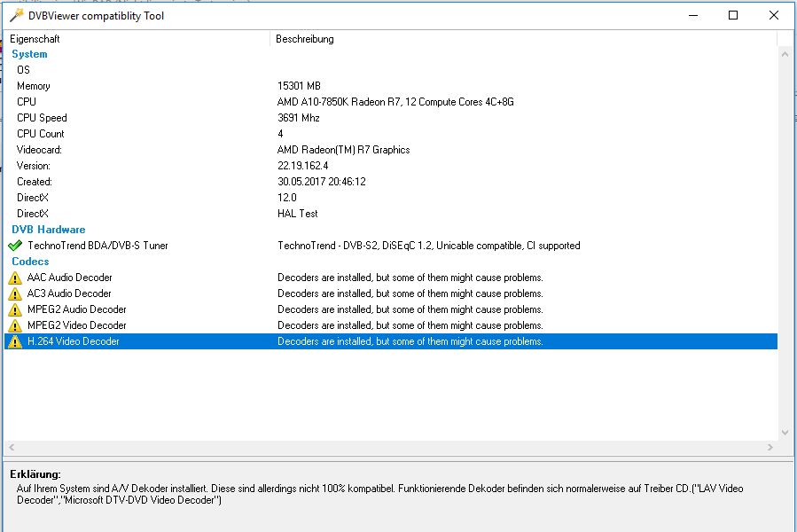Click the description text of AAC Audio Decoder
The image size is (797, 532).
(410, 278)
